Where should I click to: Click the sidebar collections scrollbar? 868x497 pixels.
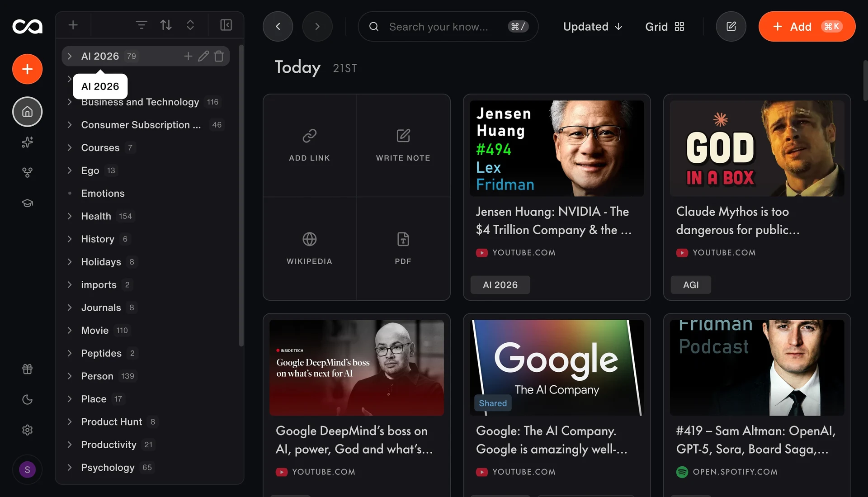pos(241,195)
